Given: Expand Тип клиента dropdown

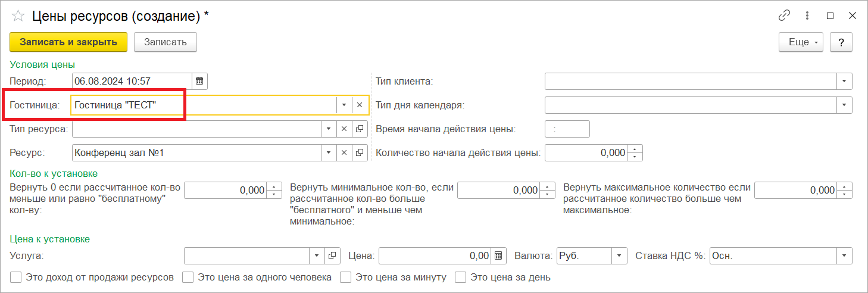Looking at the screenshot, I should [x=845, y=81].
